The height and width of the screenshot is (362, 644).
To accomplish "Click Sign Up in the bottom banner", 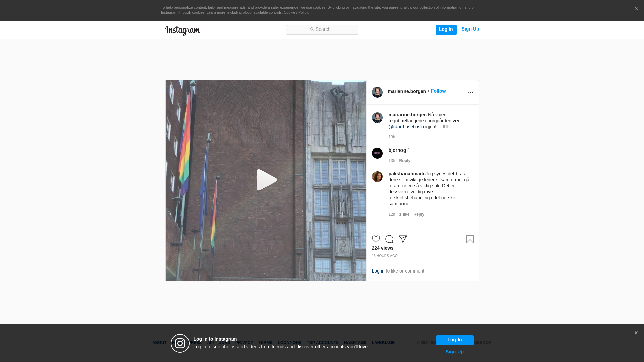I will 454,352.
